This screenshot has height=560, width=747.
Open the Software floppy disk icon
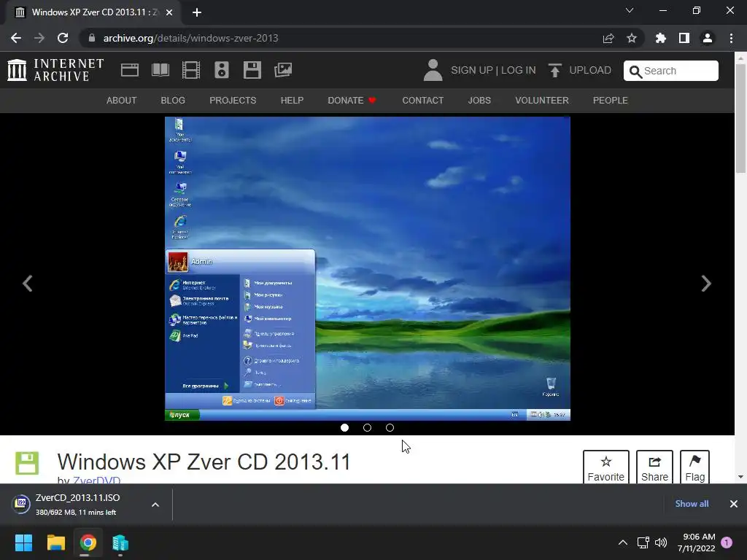(252, 70)
